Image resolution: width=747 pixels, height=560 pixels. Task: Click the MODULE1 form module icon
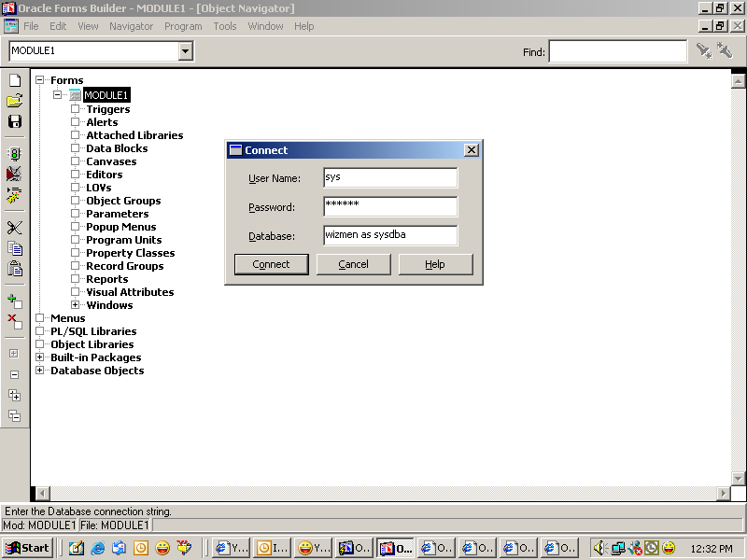pyautogui.click(x=75, y=95)
